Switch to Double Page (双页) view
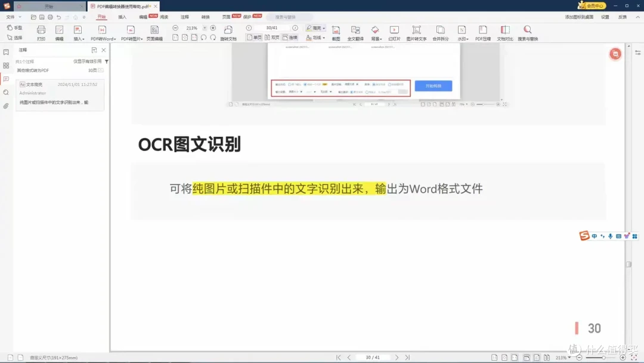644x363 pixels. pyautogui.click(x=272, y=38)
